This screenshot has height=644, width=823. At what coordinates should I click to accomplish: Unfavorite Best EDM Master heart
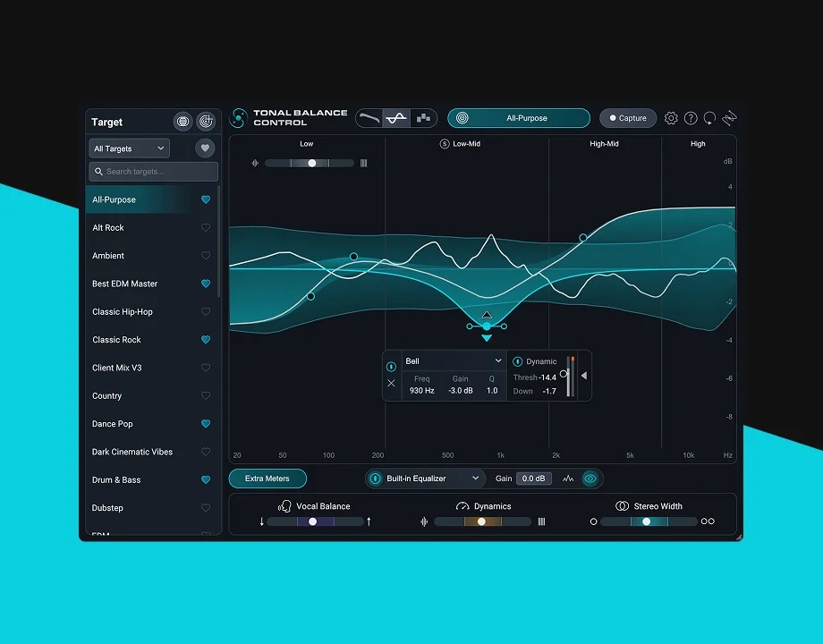point(206,284)
